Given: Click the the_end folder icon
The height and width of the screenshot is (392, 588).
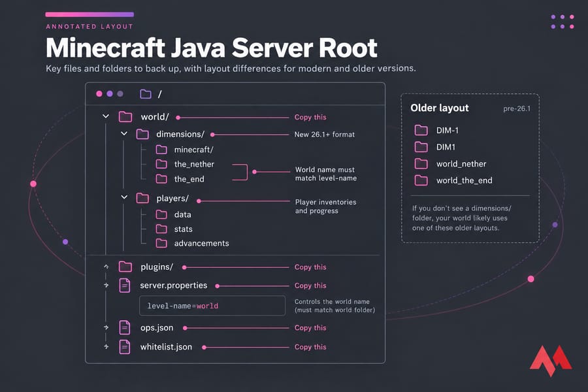Looking at the screenshot, I should click(x=161, y=179).
